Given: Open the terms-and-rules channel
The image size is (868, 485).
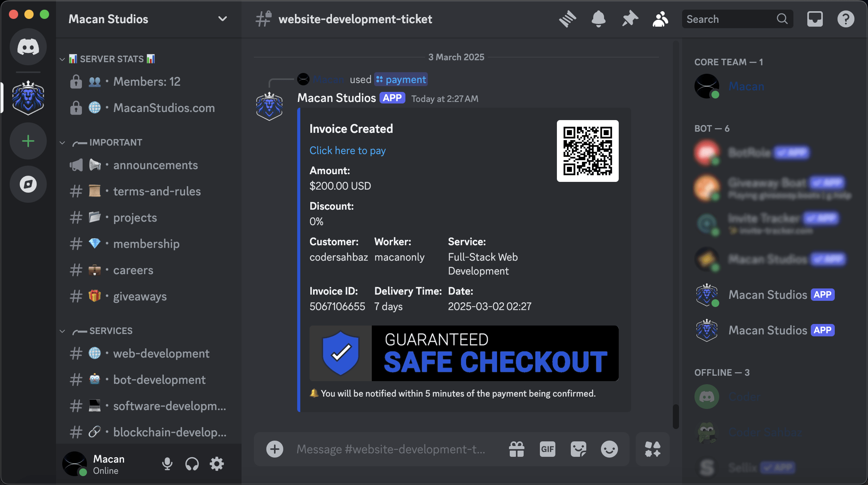Looking at the screenshot, I should (149, 192).
